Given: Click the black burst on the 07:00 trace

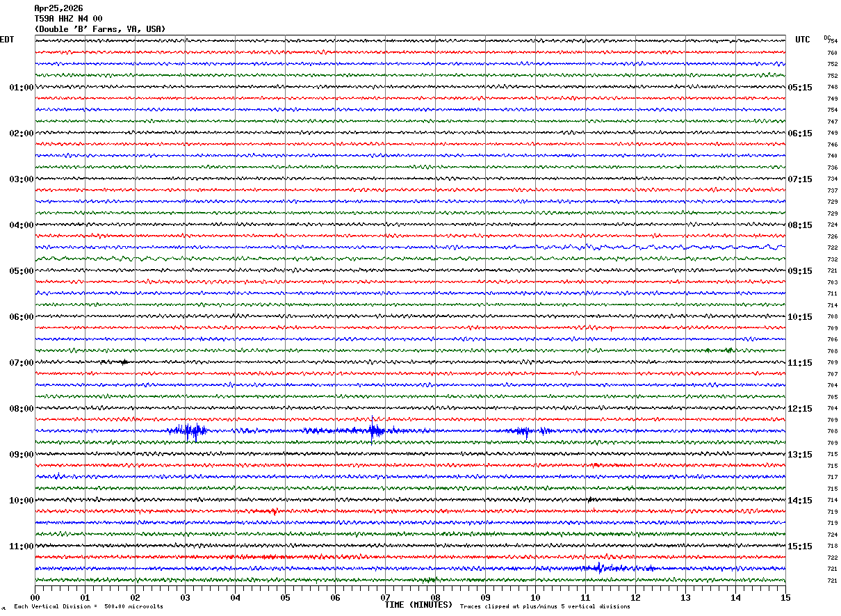Looking at the screenshot, I should pyautogui.click(x=123, y=362).
